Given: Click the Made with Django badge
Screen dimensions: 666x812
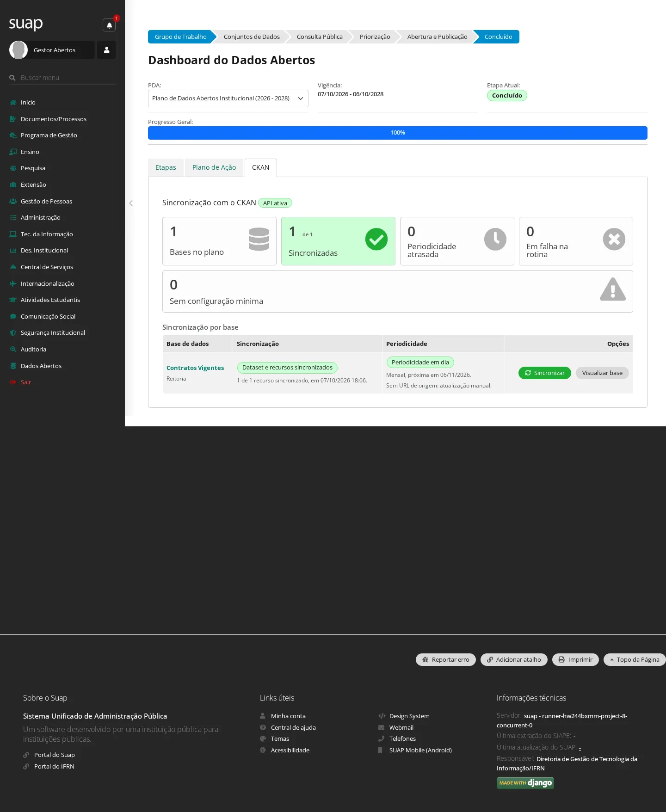Looking at the screenshot, I should click(525, 783).
